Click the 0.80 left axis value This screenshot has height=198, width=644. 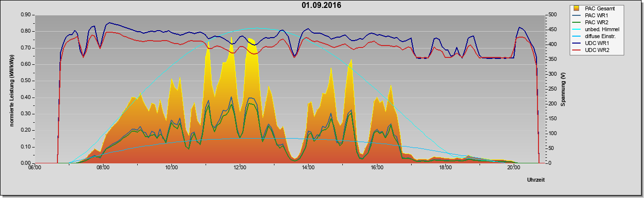(x=26, y=31)
